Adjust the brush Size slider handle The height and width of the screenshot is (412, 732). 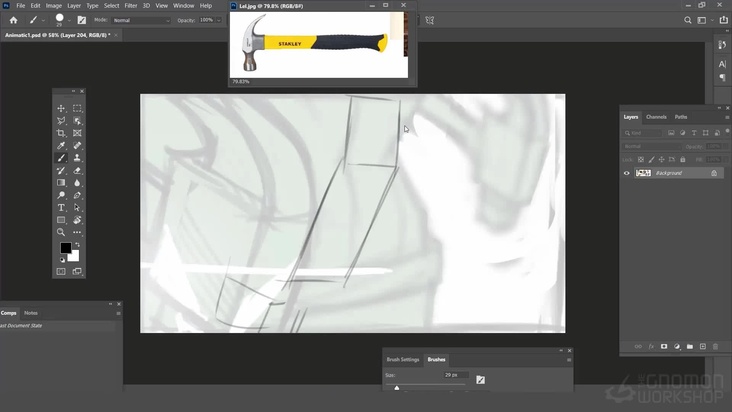[x=396, y=387]
